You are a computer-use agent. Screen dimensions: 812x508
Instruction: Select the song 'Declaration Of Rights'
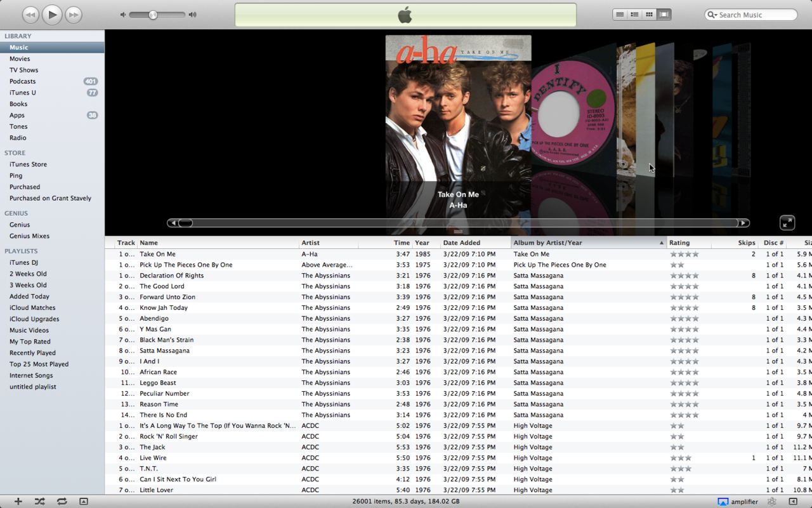click(x=172, y=276)
